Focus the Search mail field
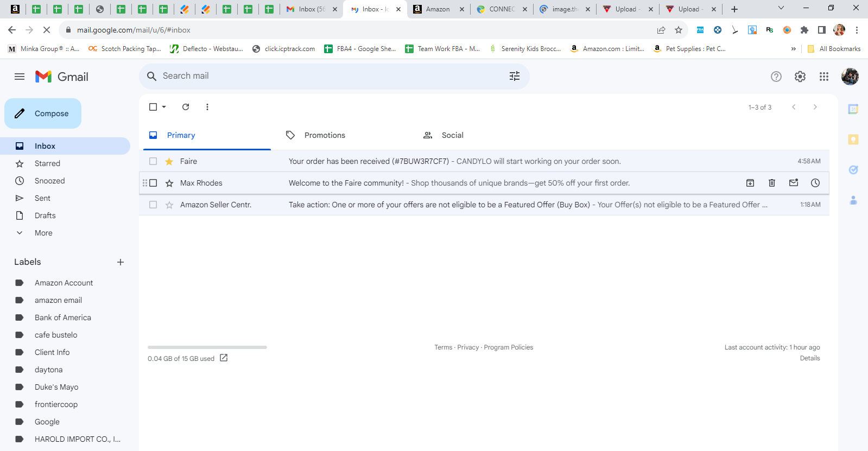Viewport: 868px width, 451px height. pyautogui.click(x=334, y=76)
